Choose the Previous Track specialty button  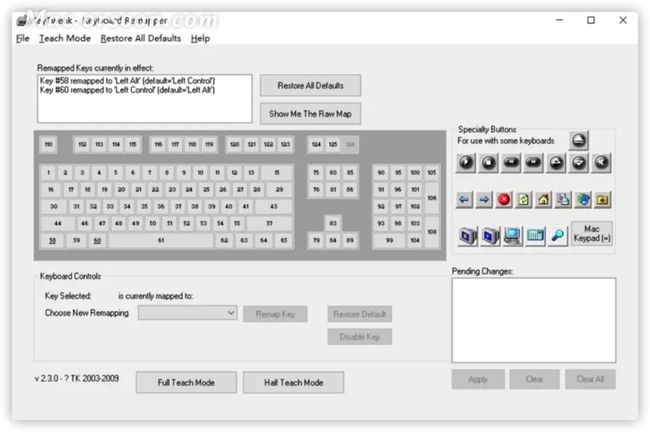[x=511, y=163]
